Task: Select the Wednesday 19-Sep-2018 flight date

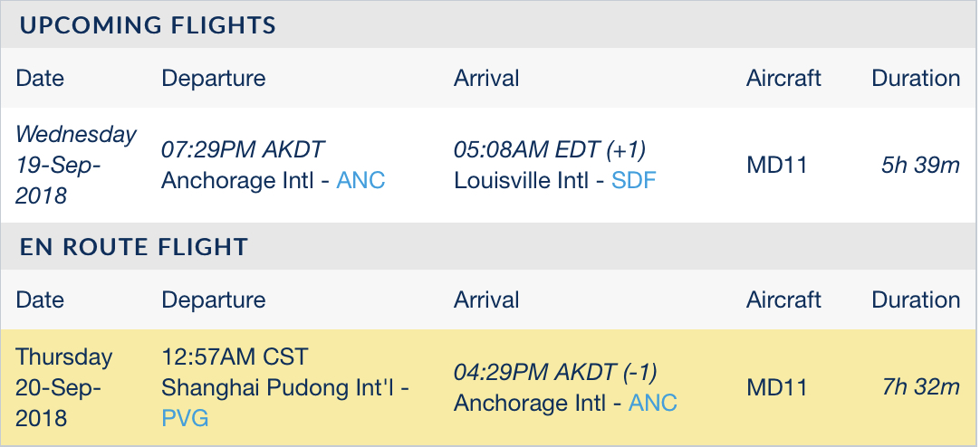Action: coord(75,165)
